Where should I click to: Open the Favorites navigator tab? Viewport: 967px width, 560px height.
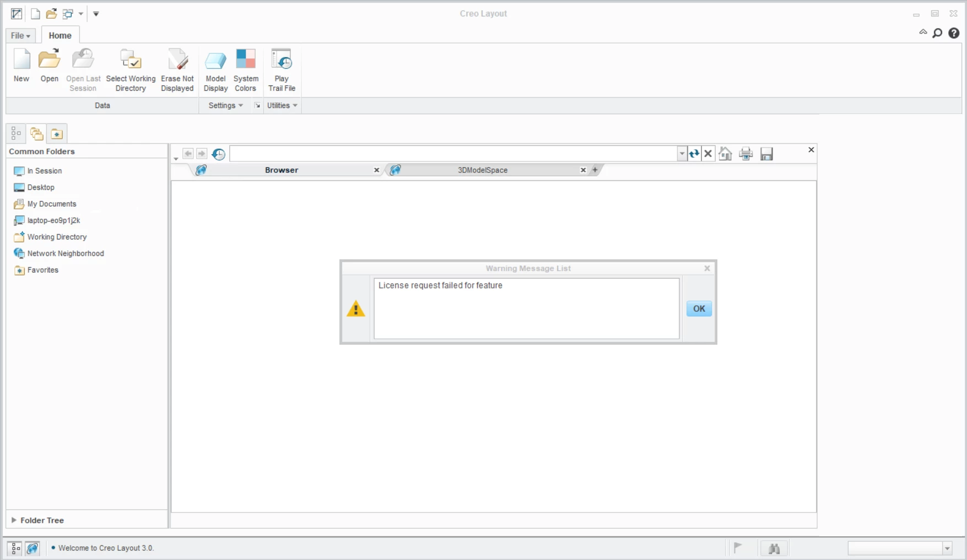[x=57, y=133]
